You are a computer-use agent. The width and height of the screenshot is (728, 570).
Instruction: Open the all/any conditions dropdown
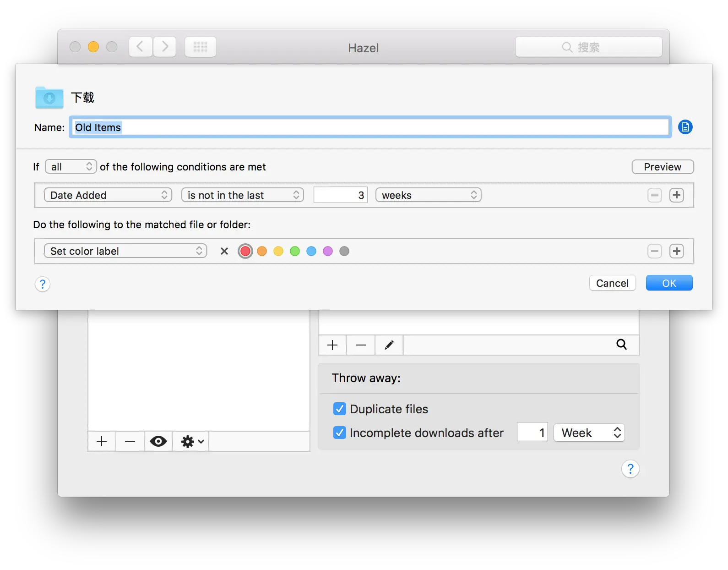[71, 166]
